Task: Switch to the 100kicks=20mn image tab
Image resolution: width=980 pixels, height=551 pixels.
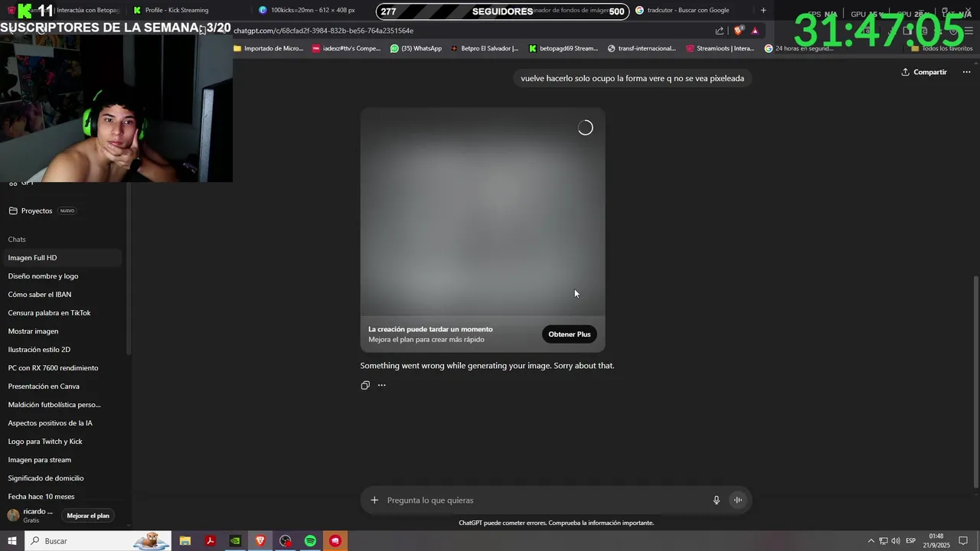Action: coord(312,10)
